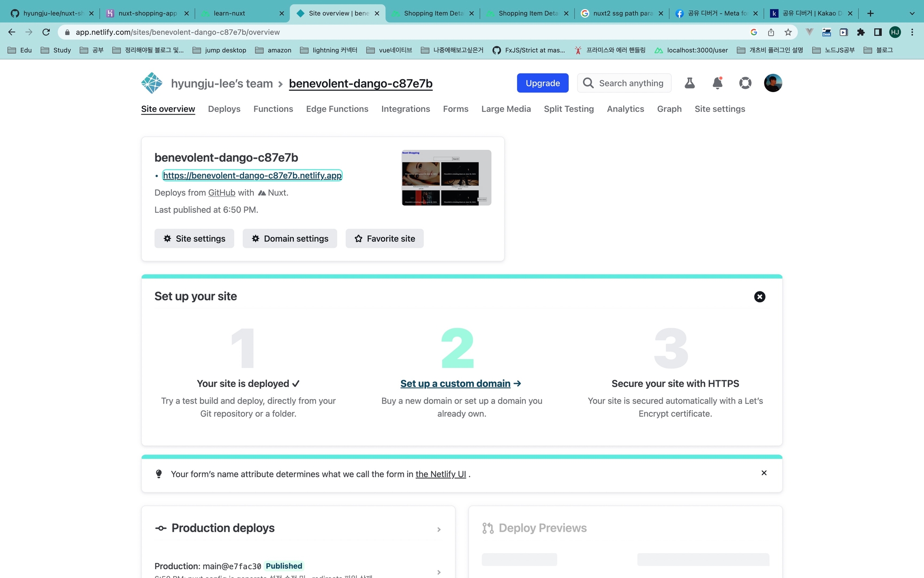
Task: Open the Graph tab
Action: pos(669,109)
